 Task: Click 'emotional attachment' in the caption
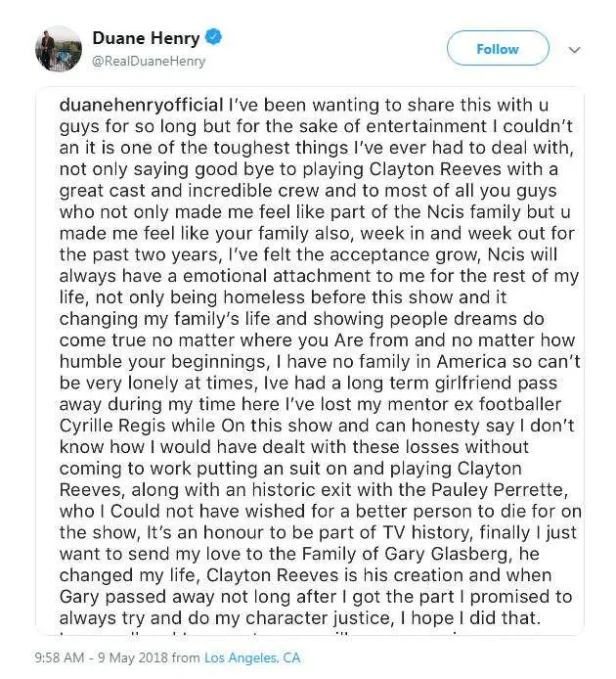[268, 276]
